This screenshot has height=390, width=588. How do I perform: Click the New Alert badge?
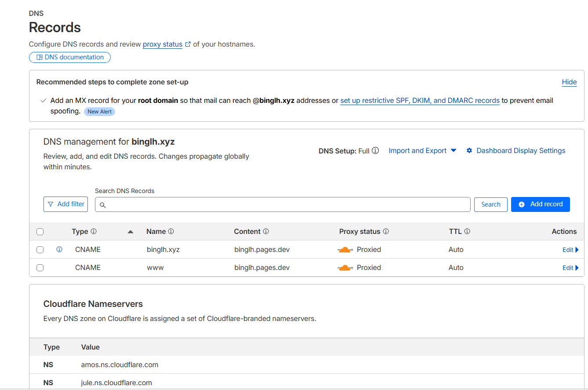tap(99, 112)
